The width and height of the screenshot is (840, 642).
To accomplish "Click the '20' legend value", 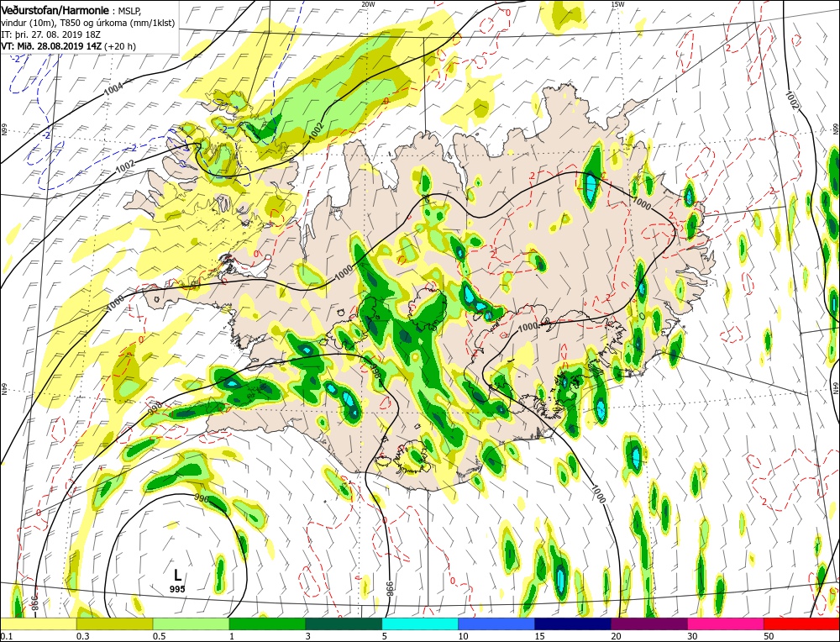I will coord(616,636).
